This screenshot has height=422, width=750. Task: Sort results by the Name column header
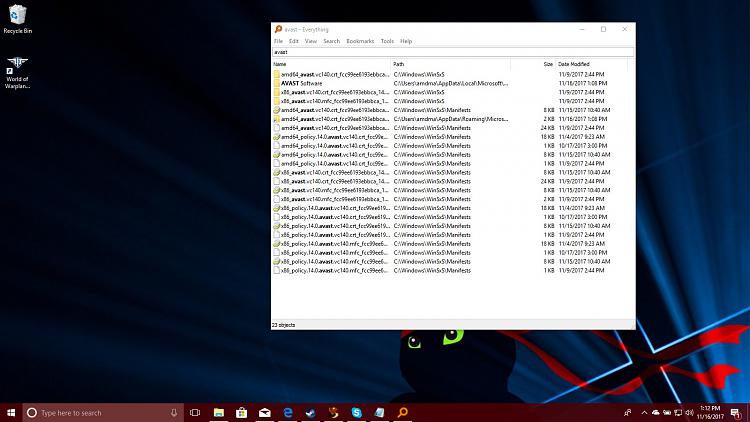[331, 64]
